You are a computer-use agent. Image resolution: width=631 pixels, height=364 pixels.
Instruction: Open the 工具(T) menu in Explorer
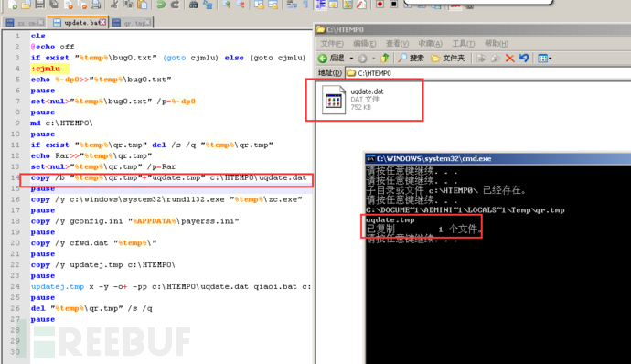point(463,44)
